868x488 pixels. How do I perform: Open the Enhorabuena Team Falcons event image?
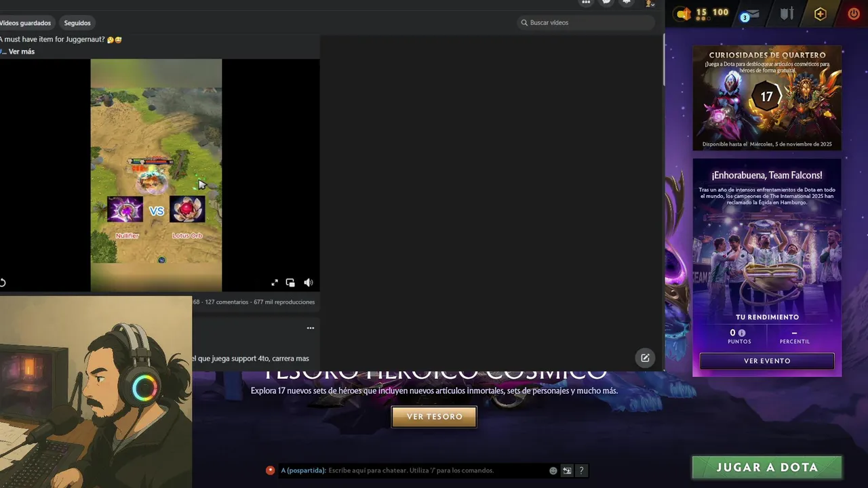(x=767, y=261)
